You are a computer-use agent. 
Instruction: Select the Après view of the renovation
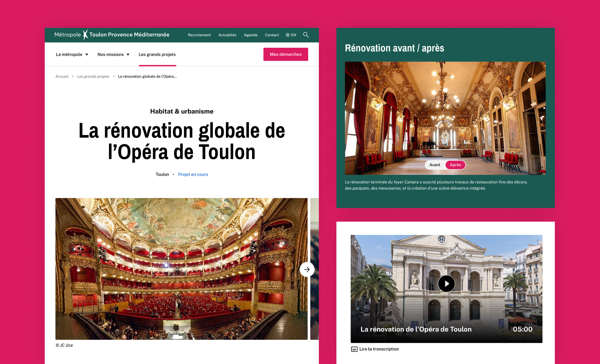(455, 165)
